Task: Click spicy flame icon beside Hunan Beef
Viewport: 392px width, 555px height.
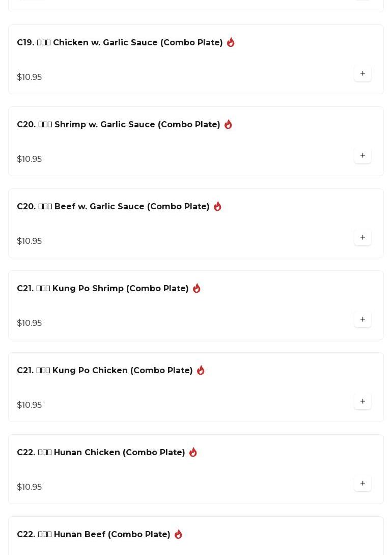Action: click(178, 534)
